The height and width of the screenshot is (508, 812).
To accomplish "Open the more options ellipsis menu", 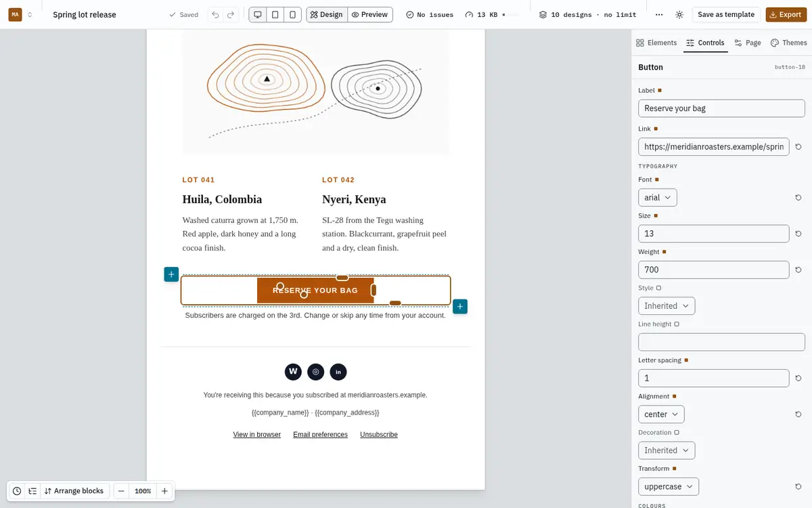I will coord(659,14).
